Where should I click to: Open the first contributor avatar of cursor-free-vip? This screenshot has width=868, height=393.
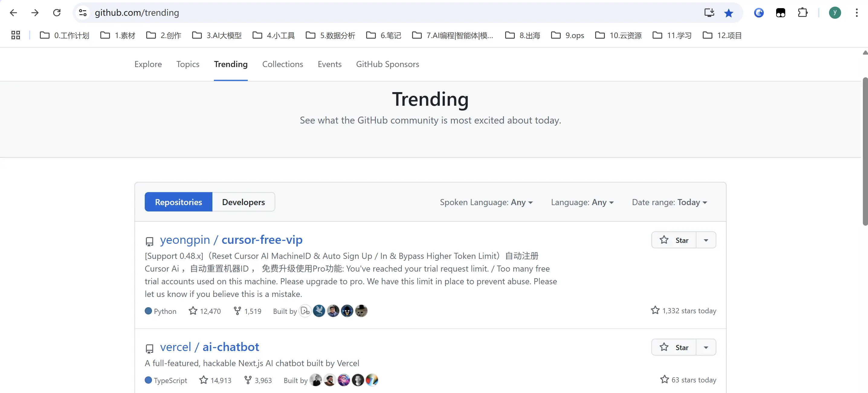(x=305, y=311)
